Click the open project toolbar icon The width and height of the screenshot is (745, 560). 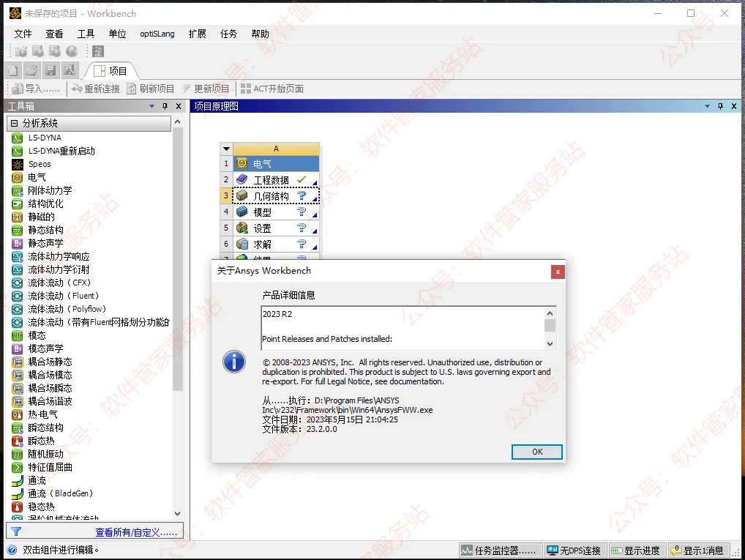(31, 71)
